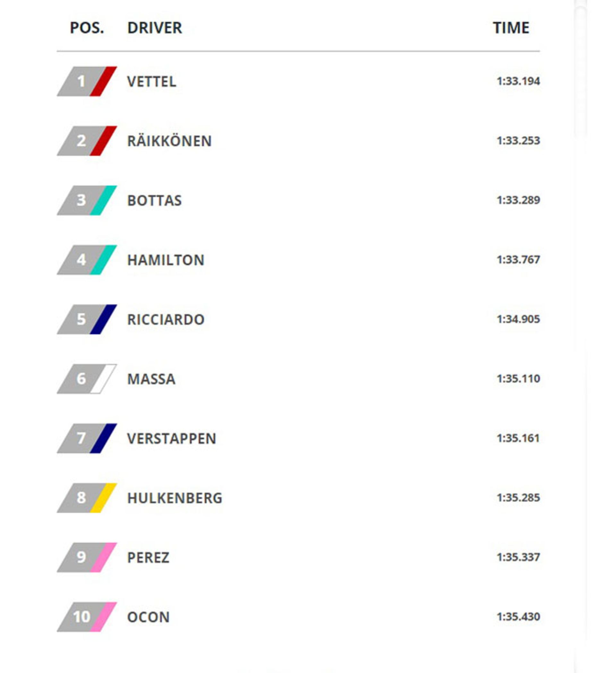Click the position 8 yellow-striped badge
616x673 pixels.
(87, 498)
